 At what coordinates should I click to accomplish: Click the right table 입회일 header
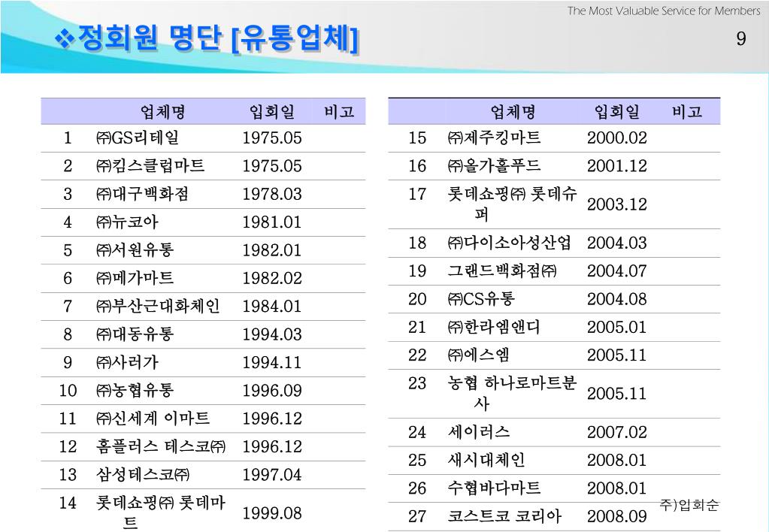617,112
